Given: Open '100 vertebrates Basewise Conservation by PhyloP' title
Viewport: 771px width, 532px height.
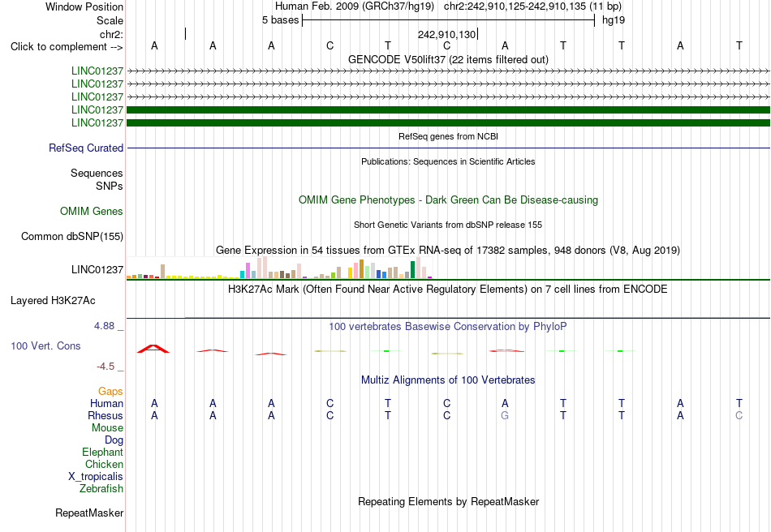Looking at the screenshot, I should 448,326.
